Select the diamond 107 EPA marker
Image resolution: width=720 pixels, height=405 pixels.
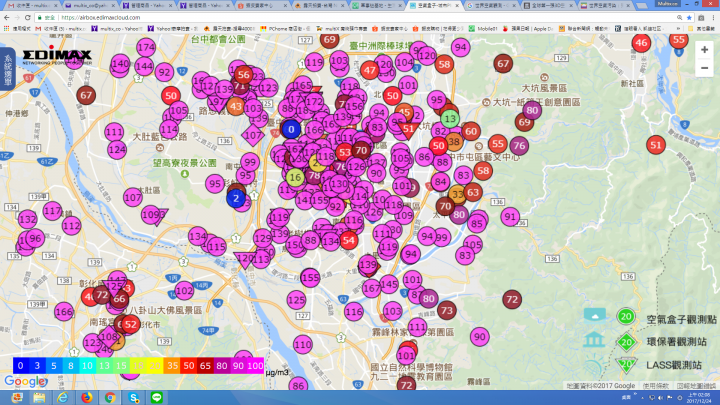(x=253, y=135)
